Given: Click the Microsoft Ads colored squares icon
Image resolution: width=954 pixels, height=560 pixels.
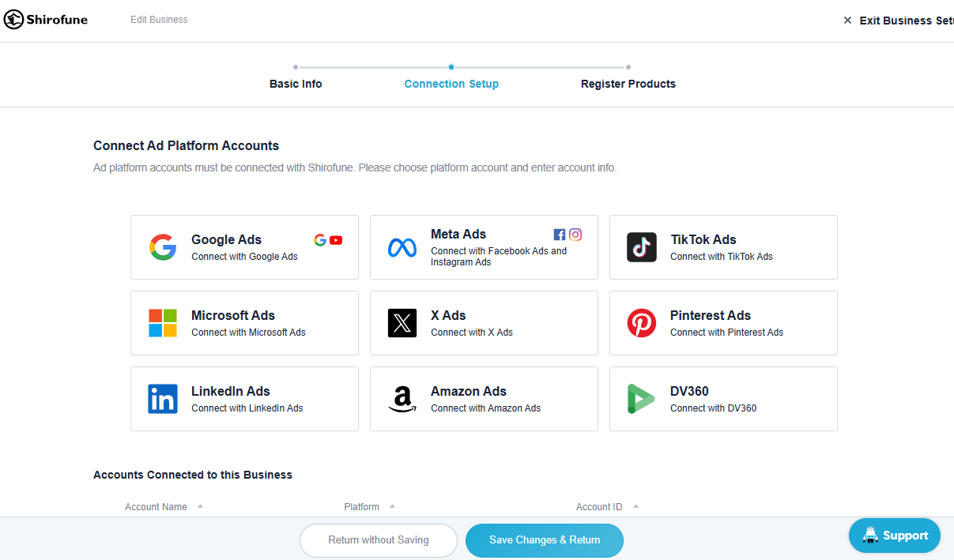Looking at the screenshot, I should [163, 323].
